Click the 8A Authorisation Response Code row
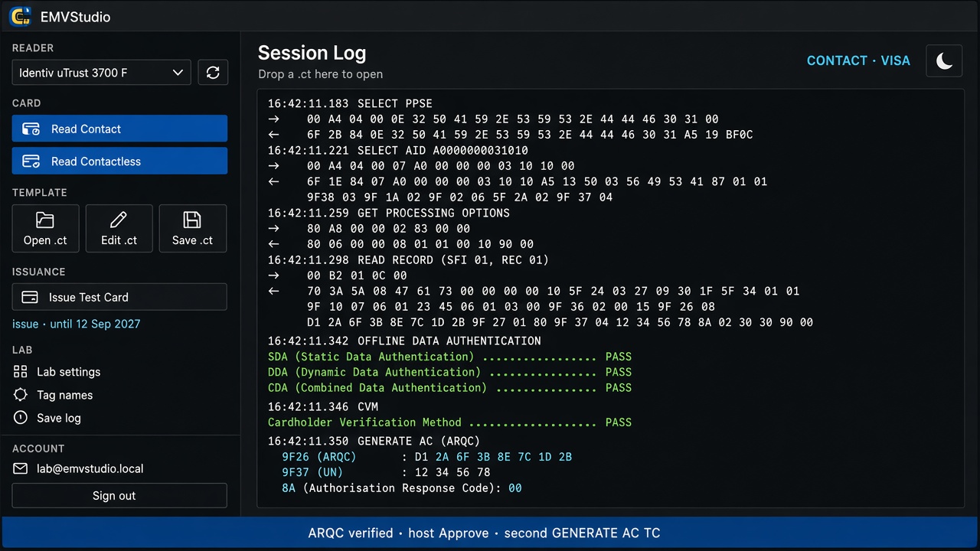This screenshot has height=551, width=980. point(402,487)
